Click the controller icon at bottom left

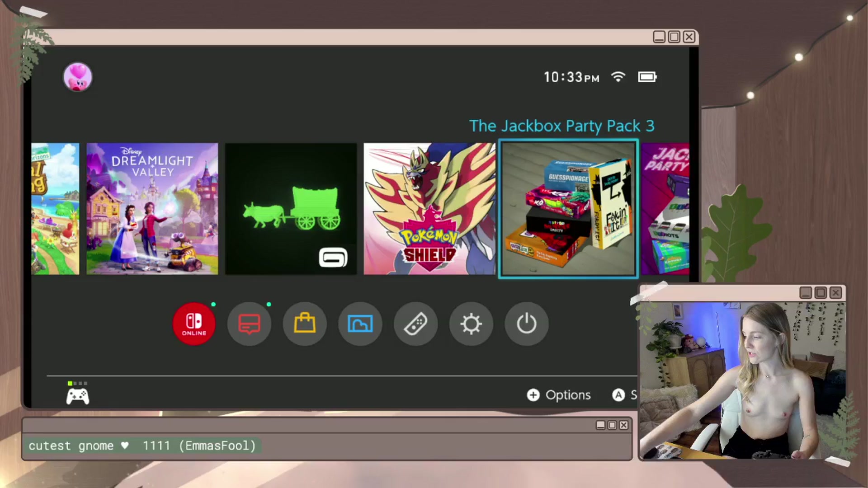[x=78, y=396]
